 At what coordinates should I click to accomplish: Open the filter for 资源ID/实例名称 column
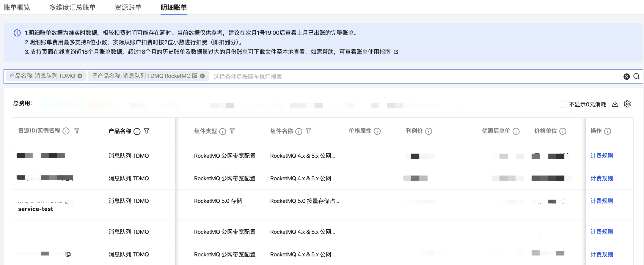point(77,131)
